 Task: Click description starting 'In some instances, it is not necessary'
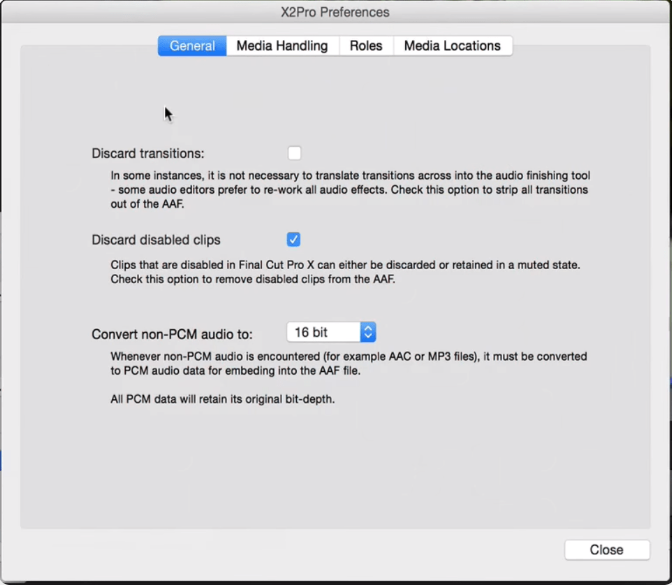pyautogui.click(x=350, y=189)
